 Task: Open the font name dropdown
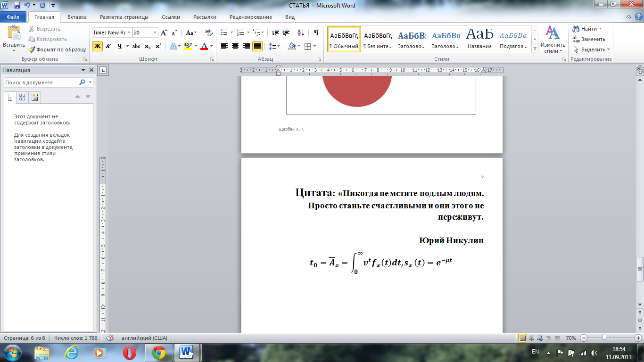point(129,33)
